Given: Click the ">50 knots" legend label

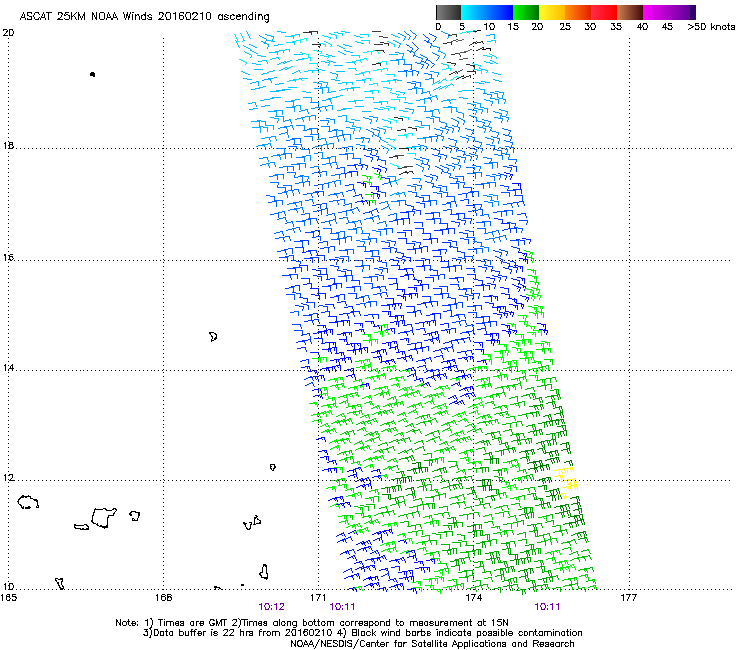Looking at the screenshot, I should click(711, 27).
